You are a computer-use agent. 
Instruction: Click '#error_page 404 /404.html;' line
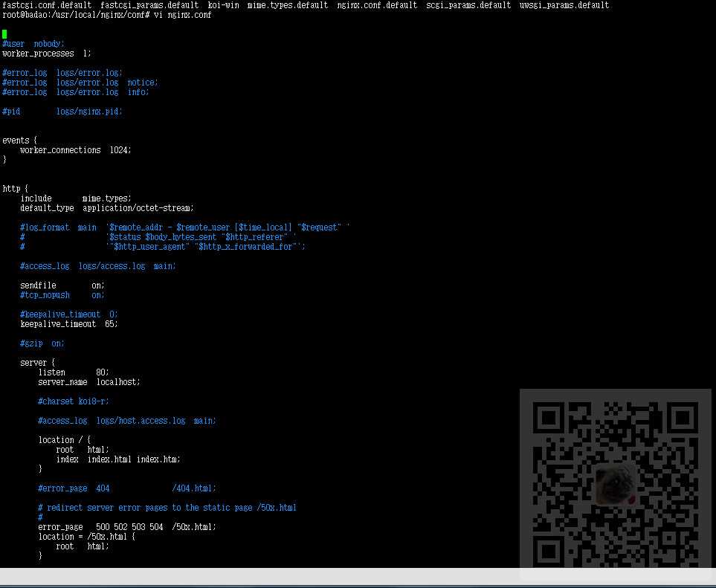(127, 488)
